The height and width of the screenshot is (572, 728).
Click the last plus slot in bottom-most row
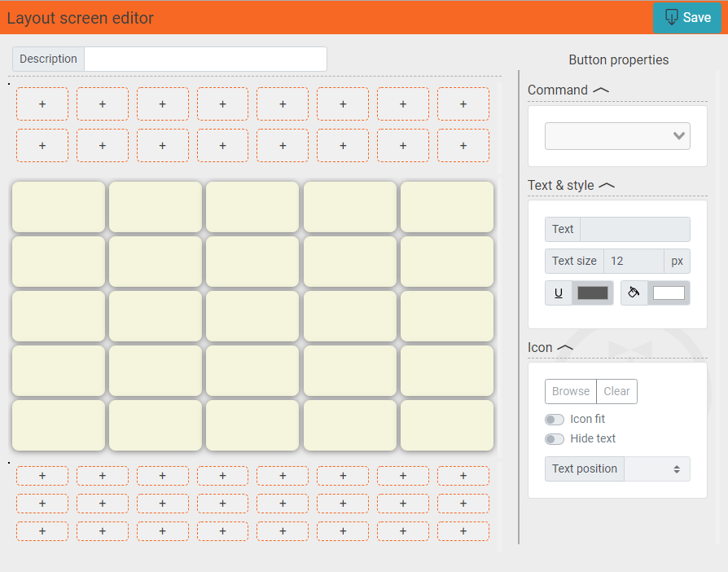point(463,531)
